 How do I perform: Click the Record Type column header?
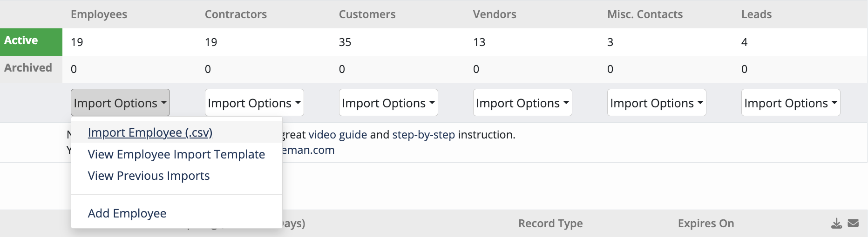pos(550,224)
